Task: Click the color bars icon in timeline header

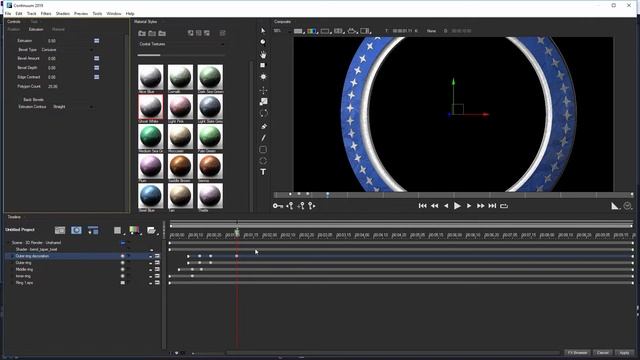Action: click(x=134, y=230)
